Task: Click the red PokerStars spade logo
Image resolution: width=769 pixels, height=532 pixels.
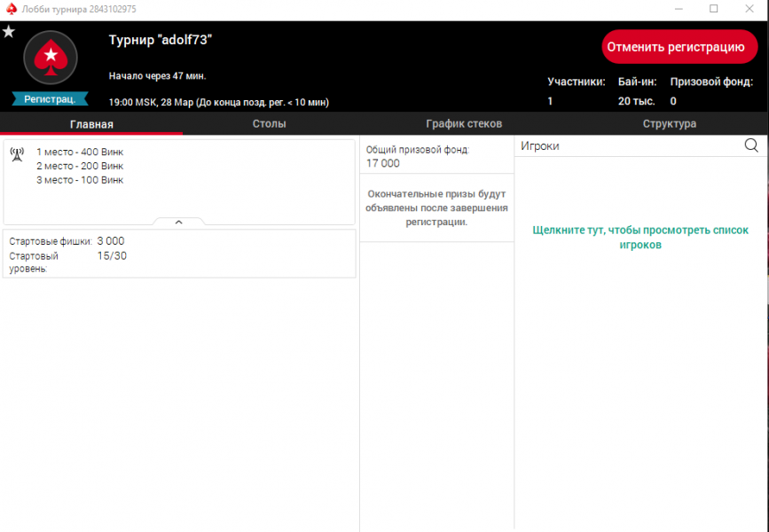Action: pos(51,58)
